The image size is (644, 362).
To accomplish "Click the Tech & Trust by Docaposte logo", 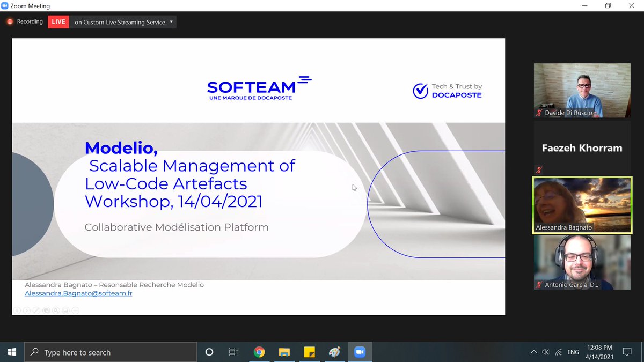I will pos(447,91).
